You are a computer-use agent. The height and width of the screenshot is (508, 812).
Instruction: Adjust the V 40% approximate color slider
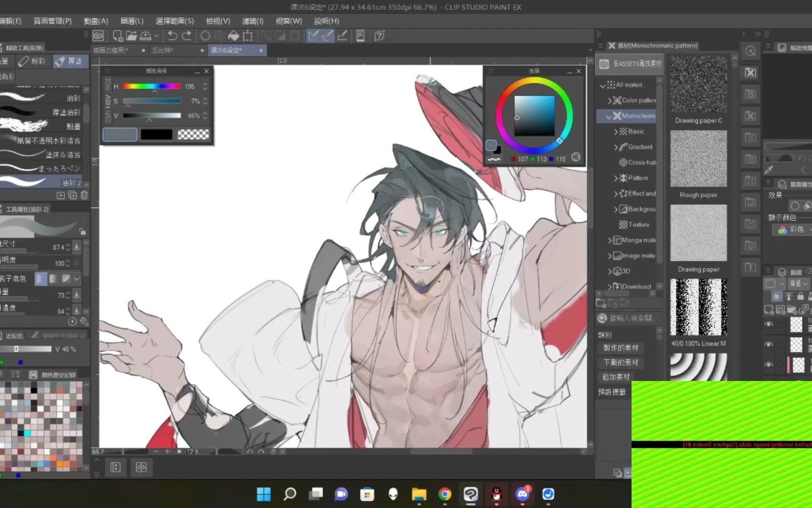pyautogui.click(x=26, y=349)
